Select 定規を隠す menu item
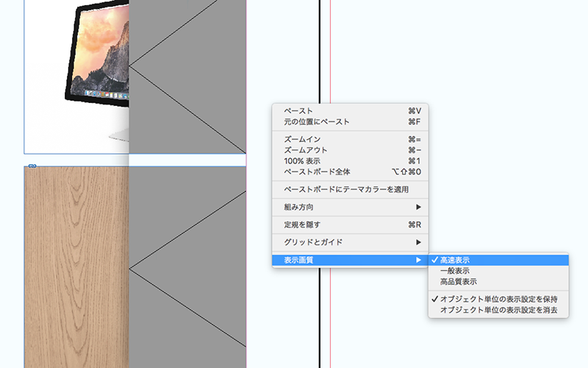The image size is (588, 368). click(x=351, y=225)
